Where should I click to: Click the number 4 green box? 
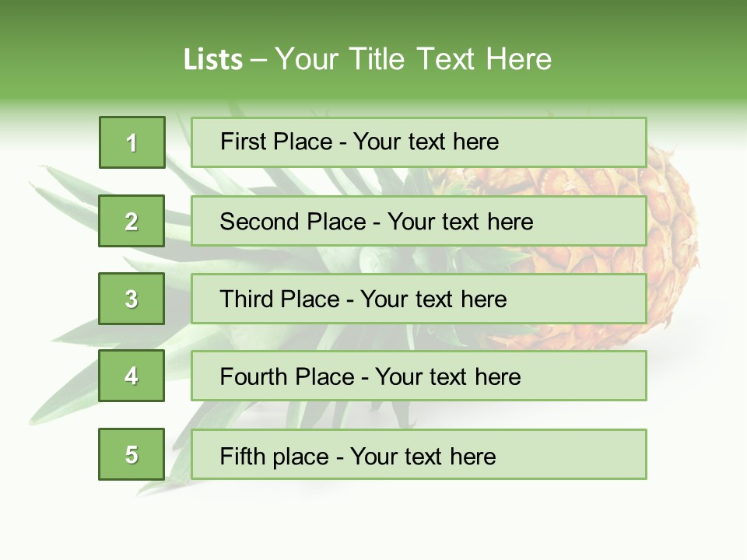[132, 376]
